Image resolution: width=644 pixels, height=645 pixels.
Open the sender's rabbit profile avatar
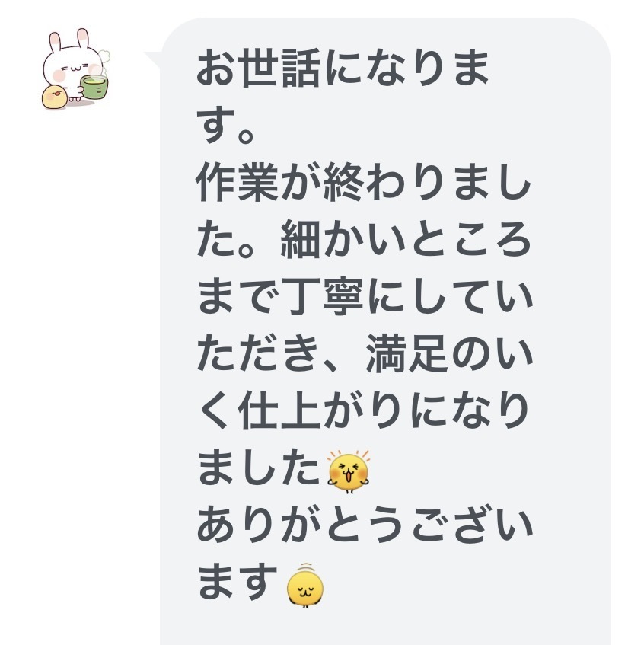76,69
